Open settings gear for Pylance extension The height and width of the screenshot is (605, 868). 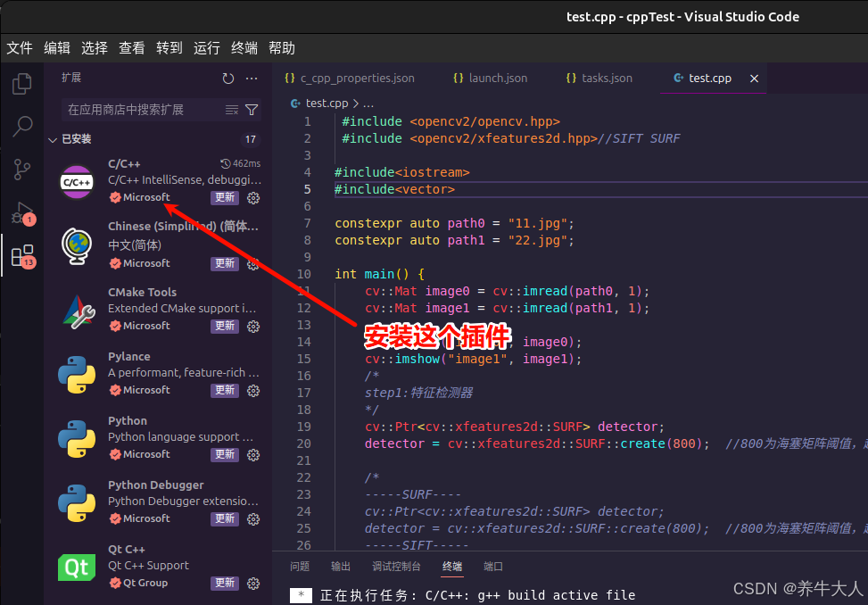(x=253, y=391)
